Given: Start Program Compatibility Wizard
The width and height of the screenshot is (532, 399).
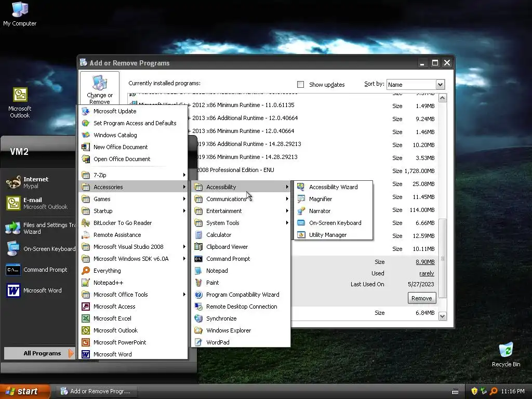Looking at the screenshot, I should [241, 295].
